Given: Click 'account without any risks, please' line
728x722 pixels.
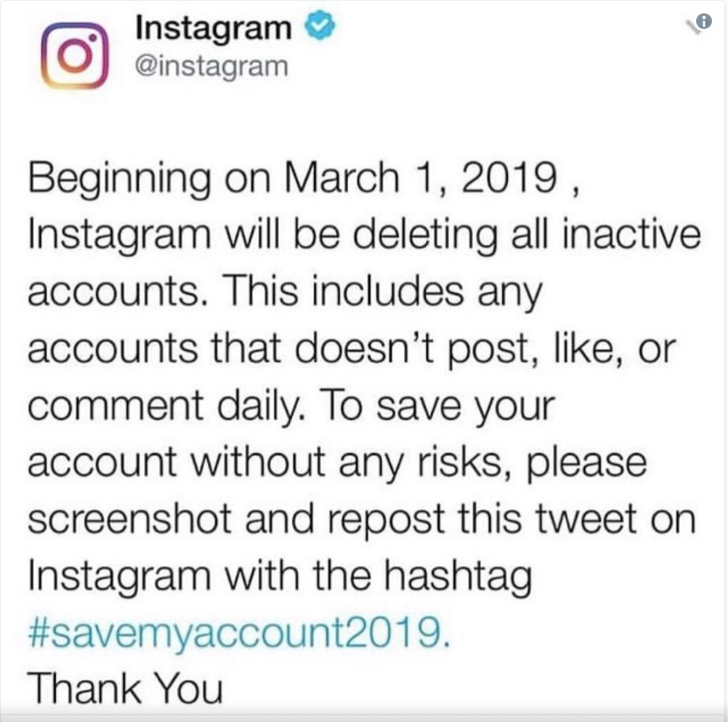Looking at the screenshot, I should [337, 464].
